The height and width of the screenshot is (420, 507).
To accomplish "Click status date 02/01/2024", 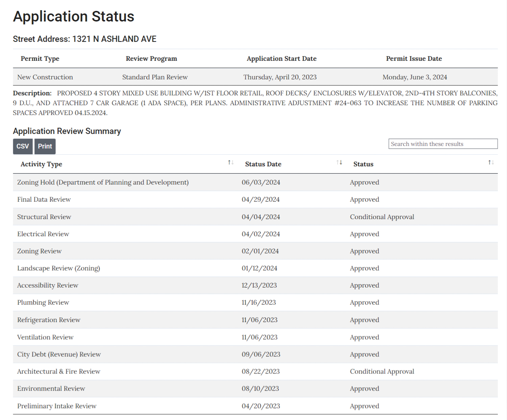I will tap(260, 251).
